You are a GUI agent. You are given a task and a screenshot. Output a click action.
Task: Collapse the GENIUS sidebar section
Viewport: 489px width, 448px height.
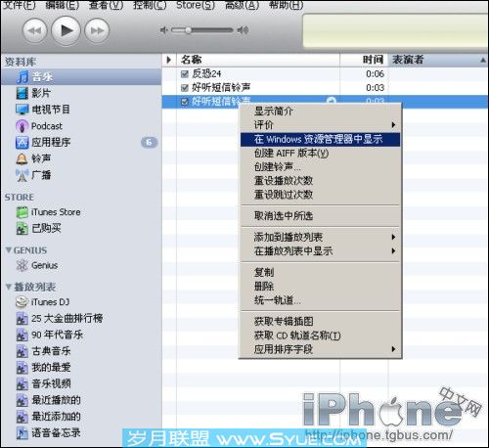[9, 250]
